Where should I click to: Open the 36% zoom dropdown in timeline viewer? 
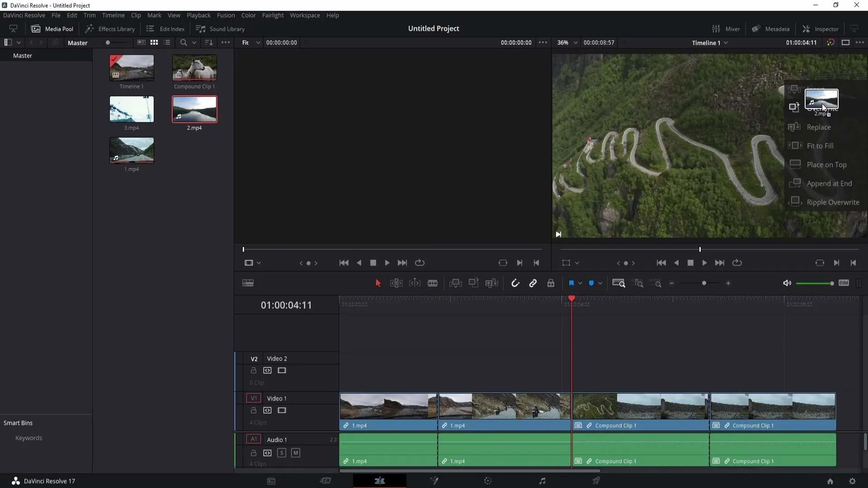[x=568, y=42]
